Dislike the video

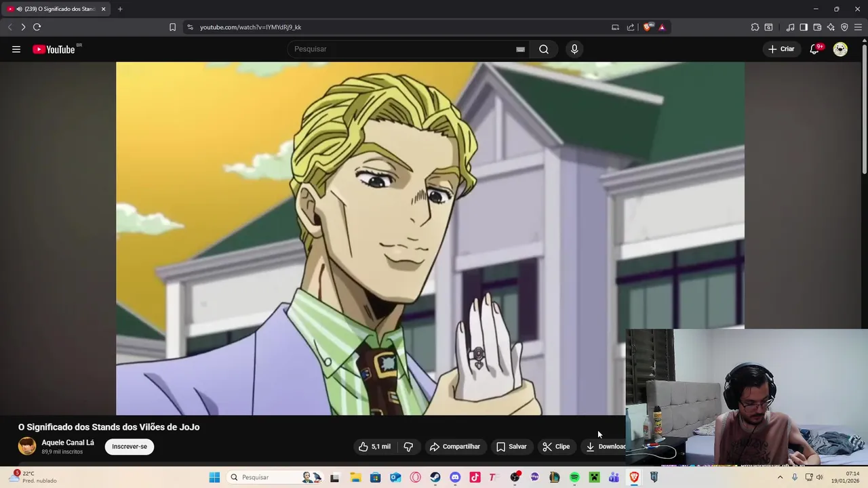tap(408, 447)
